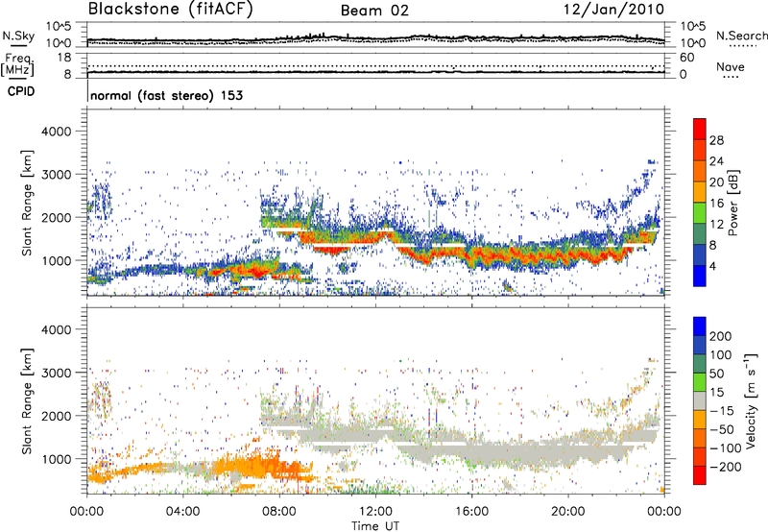Click the 'Time UT' axis title
The height and width of the screenshot is (532, 768).
coord(375,526)
